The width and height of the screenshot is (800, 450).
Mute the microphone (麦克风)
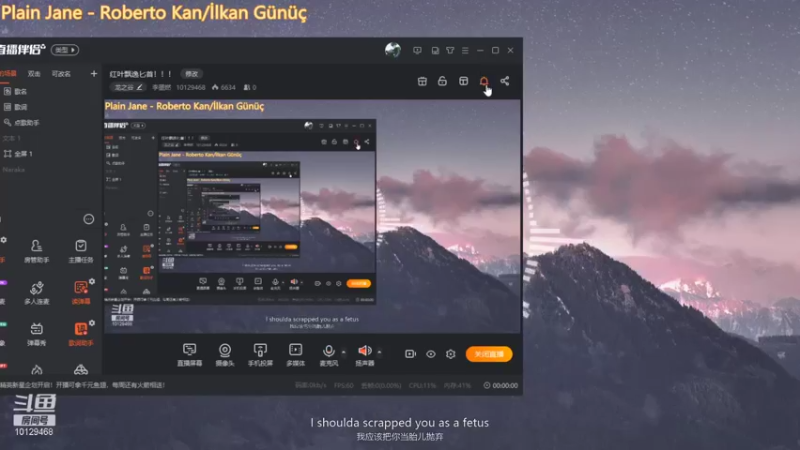tap(329, 355)
